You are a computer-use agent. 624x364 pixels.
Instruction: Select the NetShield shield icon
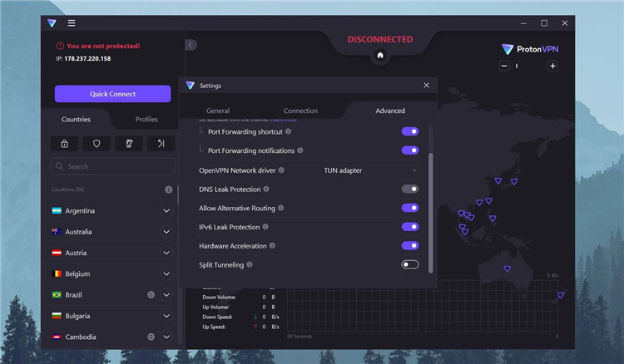pos(97,144)
